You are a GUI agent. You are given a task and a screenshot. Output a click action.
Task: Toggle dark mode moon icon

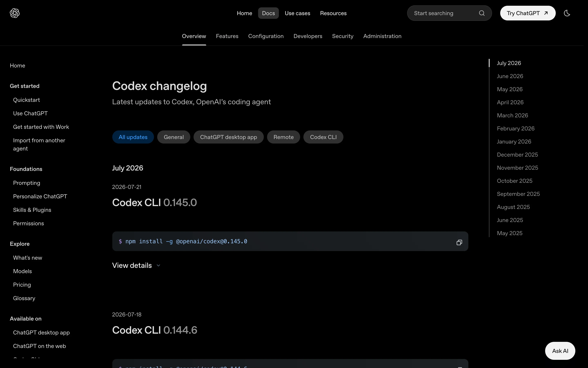(x=567, y=13)
